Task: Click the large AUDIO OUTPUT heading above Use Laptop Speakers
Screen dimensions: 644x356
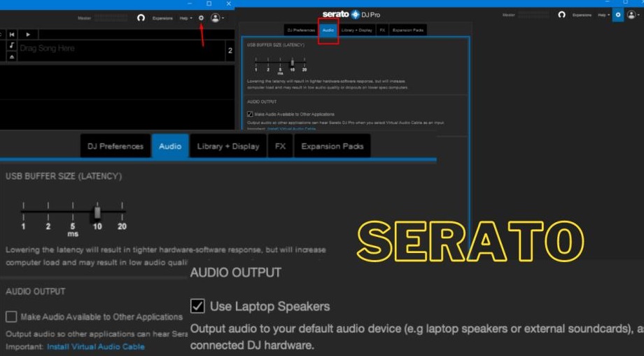Action: coord(236,273)
